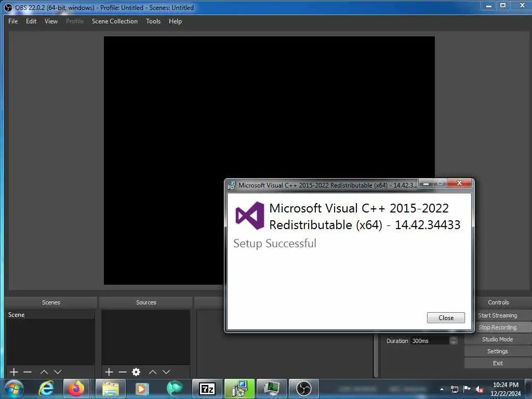Viewport: 532px width, 399px height.
Task: Open Windows Explorer folder icon in taskbar
Action: tap(111, 389)
